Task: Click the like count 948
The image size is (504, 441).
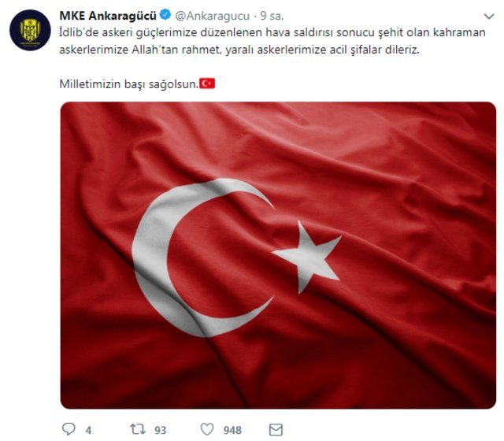Action: pos(232,430)
